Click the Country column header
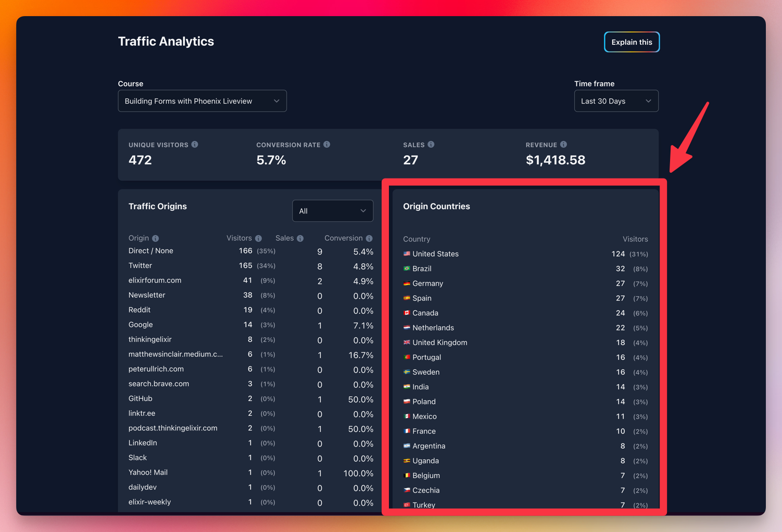This screenshot has height=532, width=782. [417, 239]
